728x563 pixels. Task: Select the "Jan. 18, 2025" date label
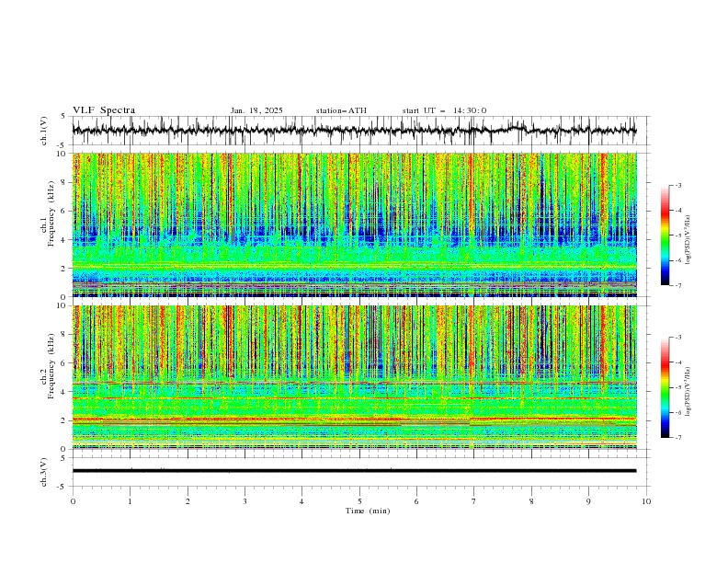pyautogui.click(x=256, y=110)
